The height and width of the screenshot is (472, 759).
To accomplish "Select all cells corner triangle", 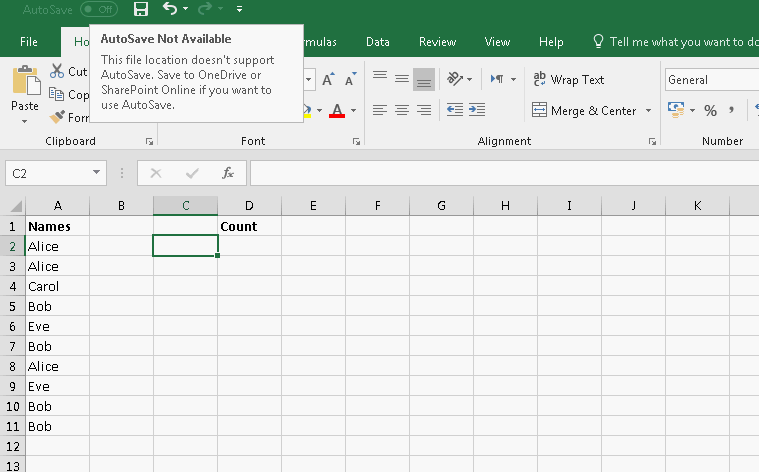I will [x=15, y=206].
